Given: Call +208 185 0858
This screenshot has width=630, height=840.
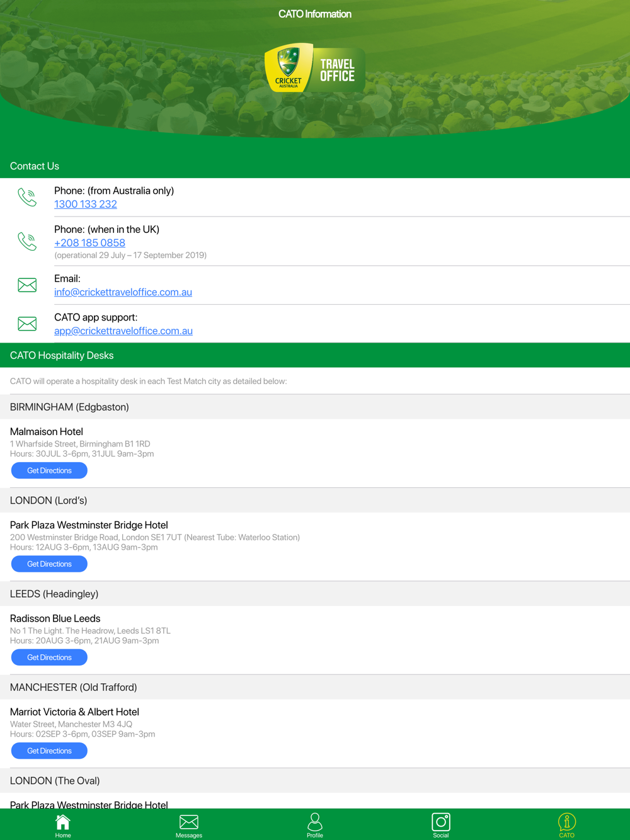Looking at the screenshot, I should [x=89, y=242].
